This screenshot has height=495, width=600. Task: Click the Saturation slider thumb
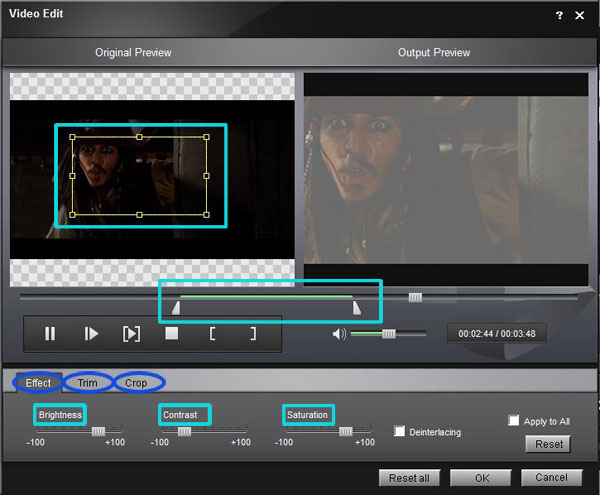pos(346,431)
